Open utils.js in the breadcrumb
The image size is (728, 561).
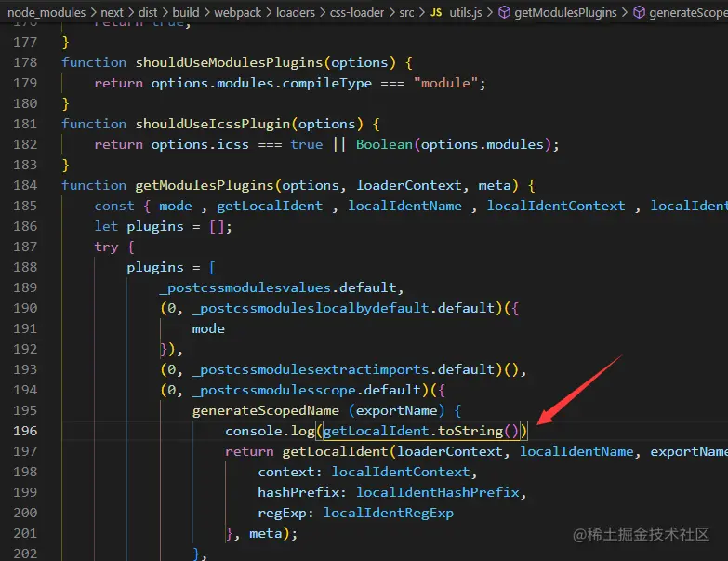(x=466, y=12)
